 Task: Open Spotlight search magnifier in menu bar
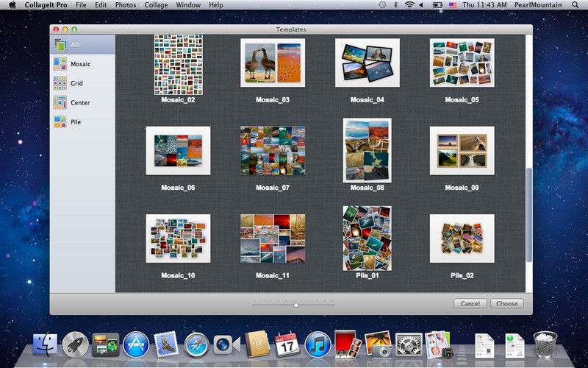pyautogui.click(x=575, y=5)
